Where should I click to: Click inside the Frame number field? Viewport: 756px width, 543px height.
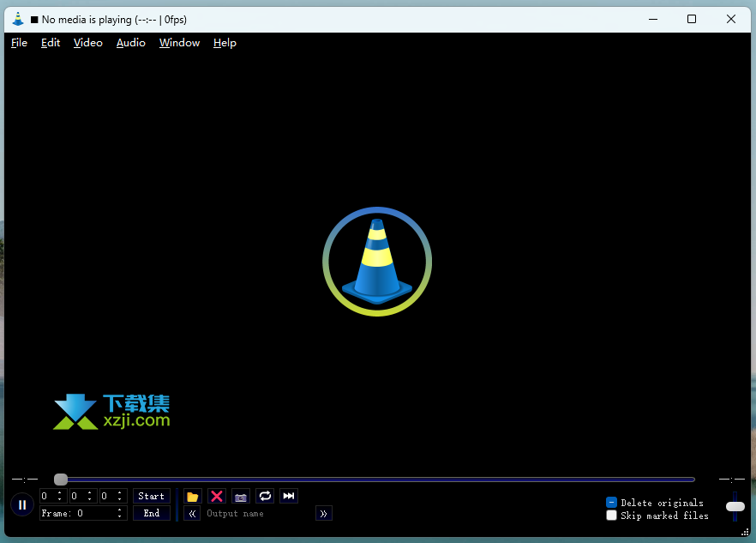(x=78, y=513)
